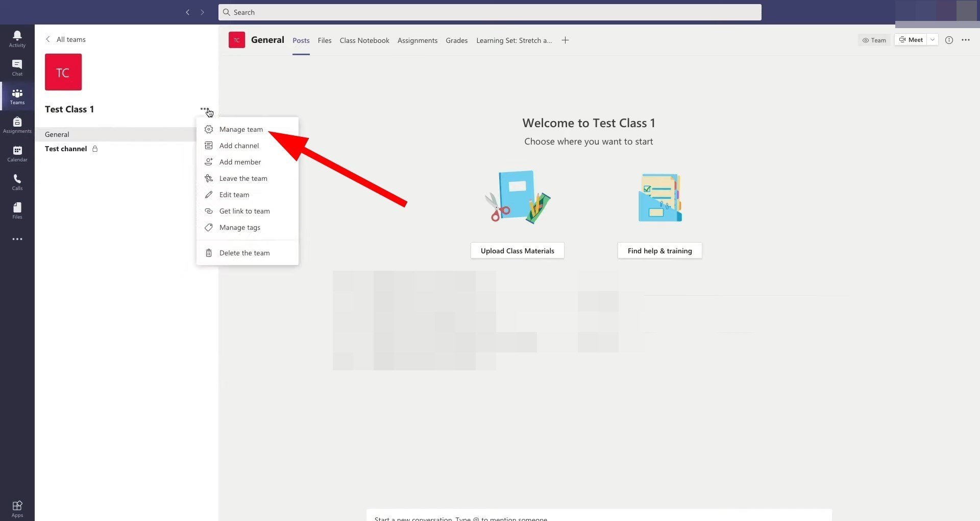Choose Add member menu item
Image resolution: width=980 pixels, height=521 pixels.
coord(248,162)
